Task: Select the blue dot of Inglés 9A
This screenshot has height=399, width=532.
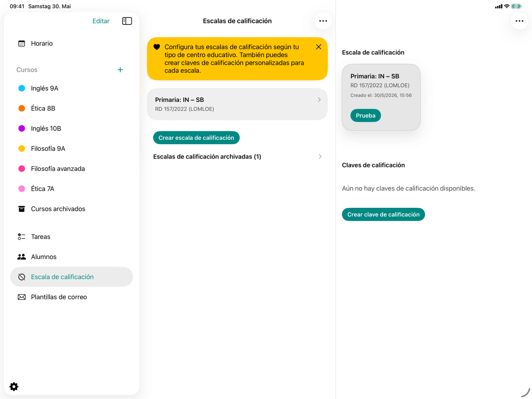Action: pyautogui.click(x=22, y=88)
